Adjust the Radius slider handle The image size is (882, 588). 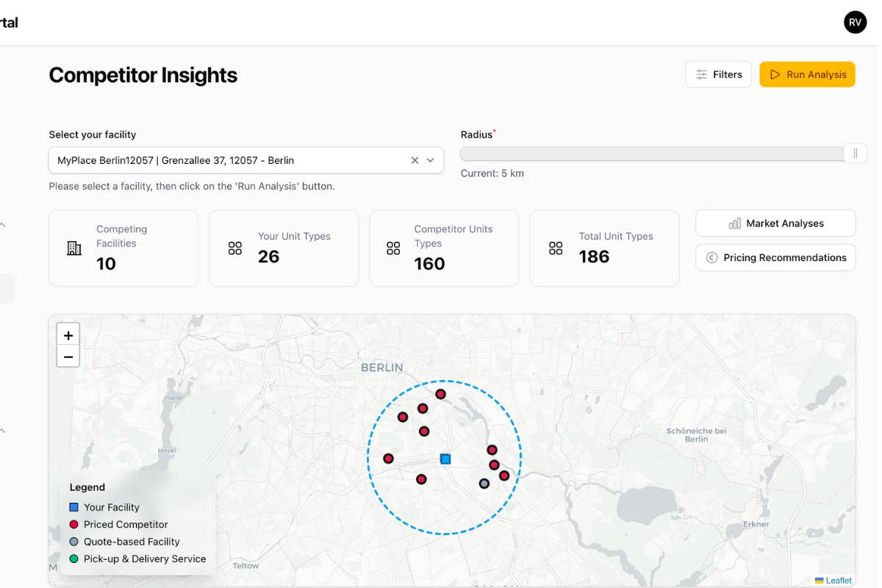855,152
